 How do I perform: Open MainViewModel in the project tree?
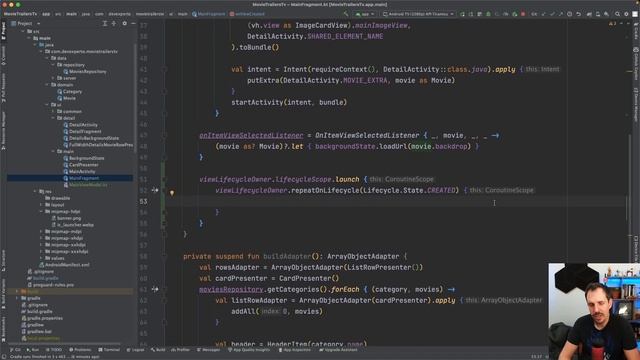point(85,185)
